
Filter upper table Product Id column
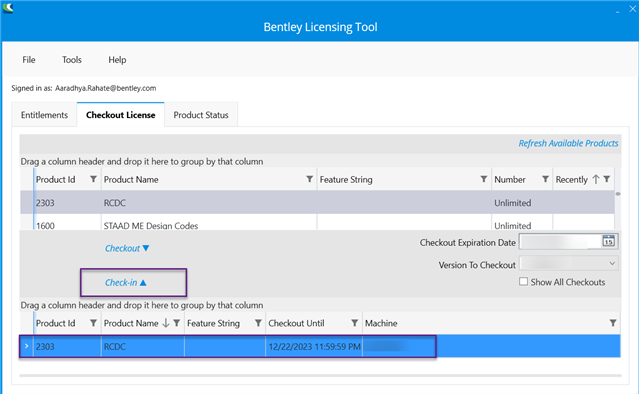(x=93, y=179)
